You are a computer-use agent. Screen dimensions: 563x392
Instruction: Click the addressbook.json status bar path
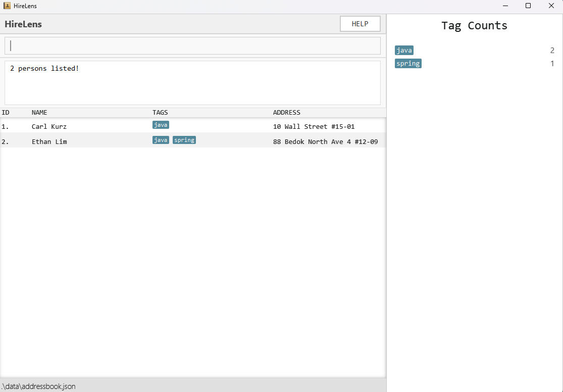pyautogui.click(x=38, y=386)
